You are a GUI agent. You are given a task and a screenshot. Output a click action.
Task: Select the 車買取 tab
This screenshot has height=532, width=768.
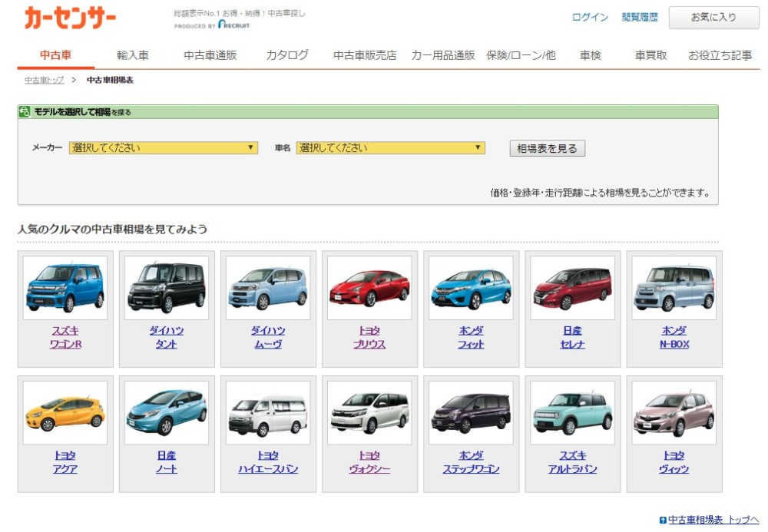[x=651, y=55]
